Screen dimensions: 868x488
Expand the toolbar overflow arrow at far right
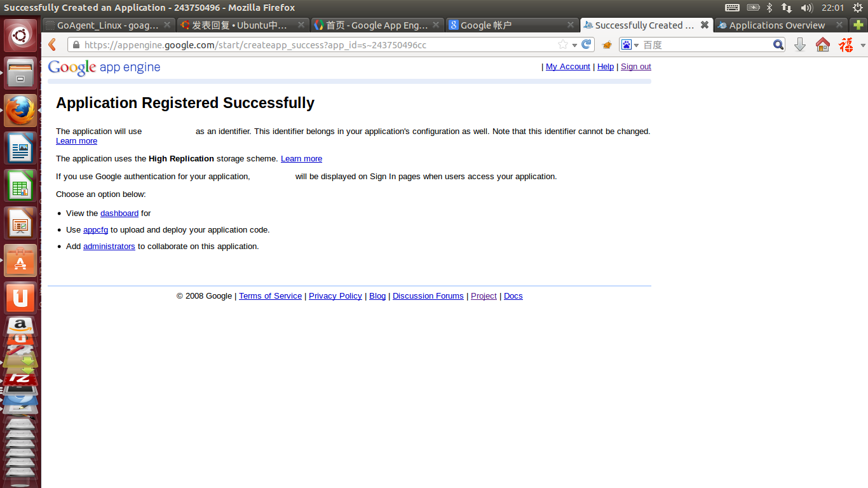click(x=863, y=45)
